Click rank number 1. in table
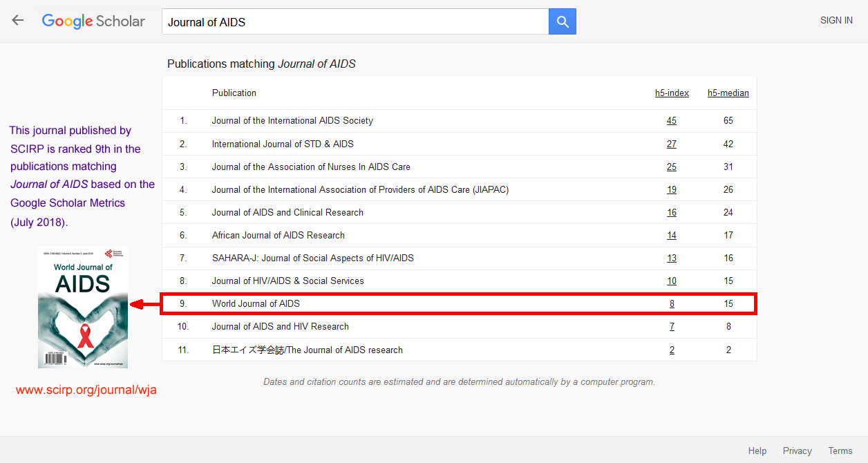The width and height of the screenshot is (868, 463). 184,121
